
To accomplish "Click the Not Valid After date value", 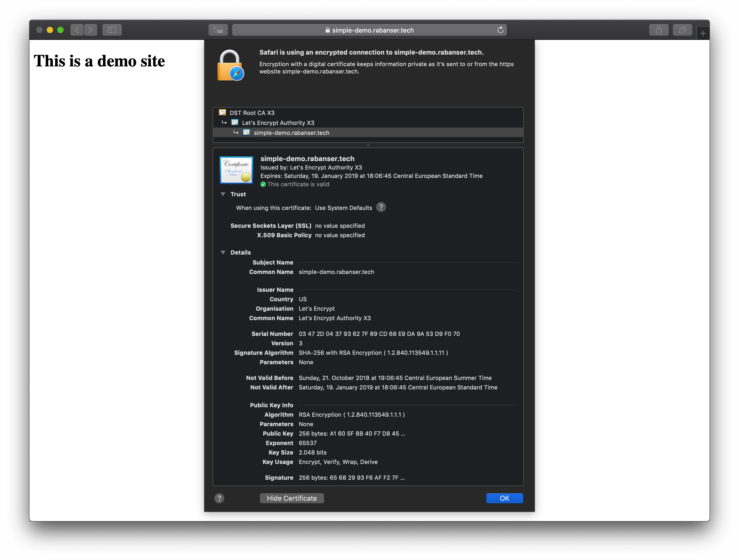I will pyautogui.click(x=398, y=387).
